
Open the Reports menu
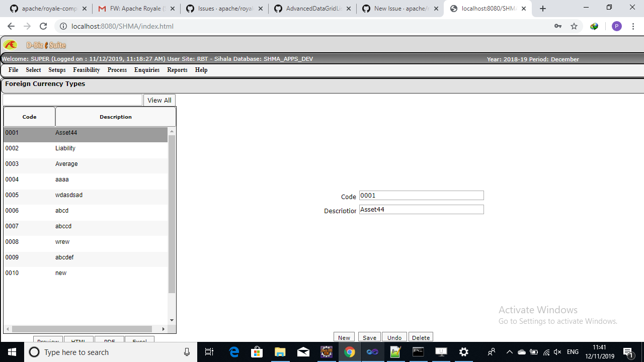177,70
